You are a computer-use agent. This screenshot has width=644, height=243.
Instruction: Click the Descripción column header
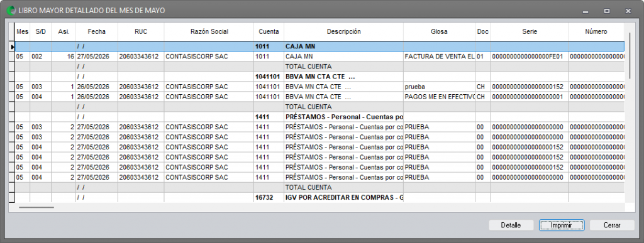[x=343, y=31]
